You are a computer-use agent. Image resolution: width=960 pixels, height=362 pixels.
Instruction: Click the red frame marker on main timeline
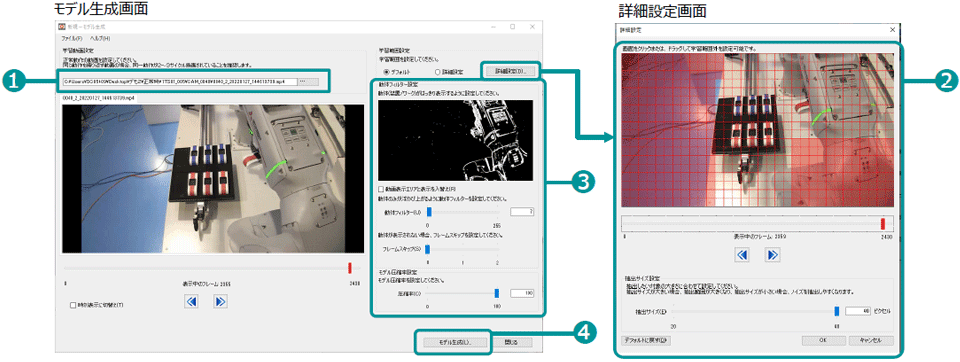pos(350,268)
